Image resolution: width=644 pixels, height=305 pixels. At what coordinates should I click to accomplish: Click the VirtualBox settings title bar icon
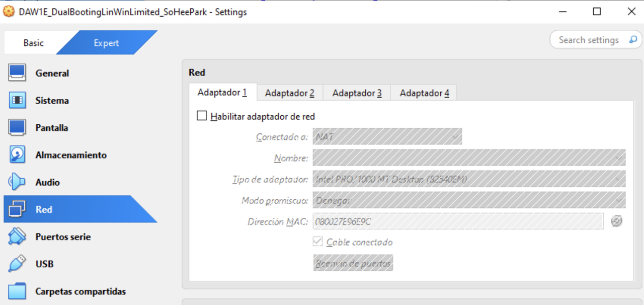[x=9, y=12]
